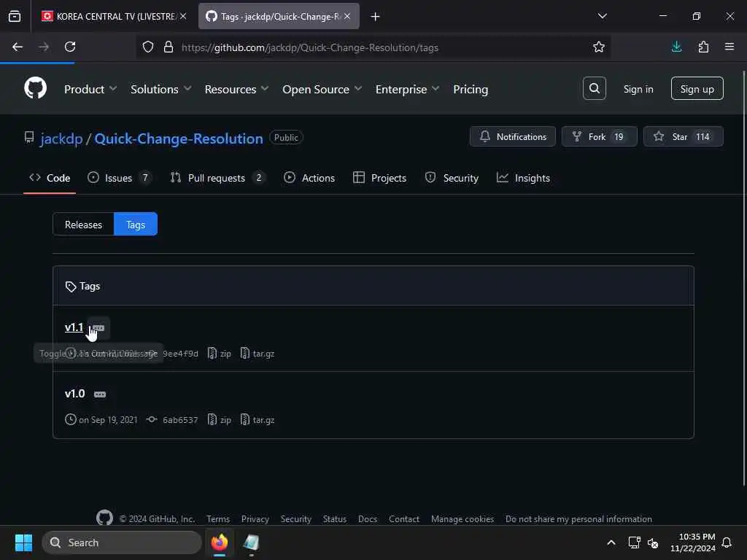The height and width of the screenshot is (560, 747).
Task: Toggle commit message for v1.1 tag
Action: [98, 328]
